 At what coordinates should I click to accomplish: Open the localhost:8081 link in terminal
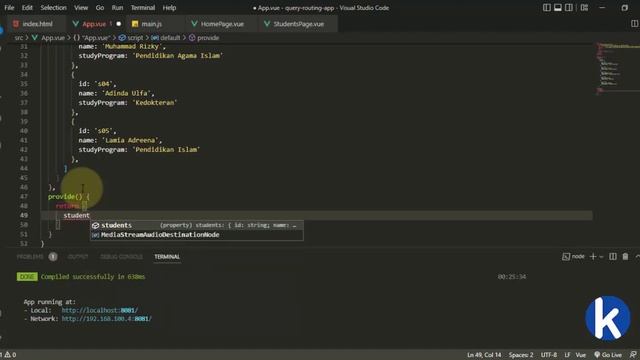[100, 310]
